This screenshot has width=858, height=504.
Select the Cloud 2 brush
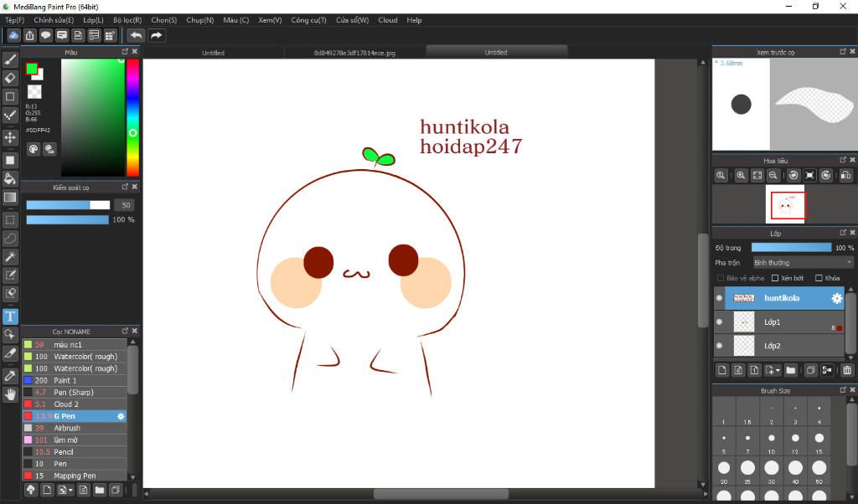[75, 404]
